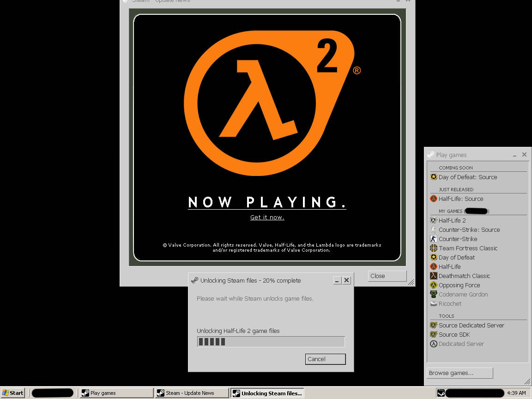Click the Half-Life 2 logo banner
The image size is (532, 399).
[x=272, y=103]
